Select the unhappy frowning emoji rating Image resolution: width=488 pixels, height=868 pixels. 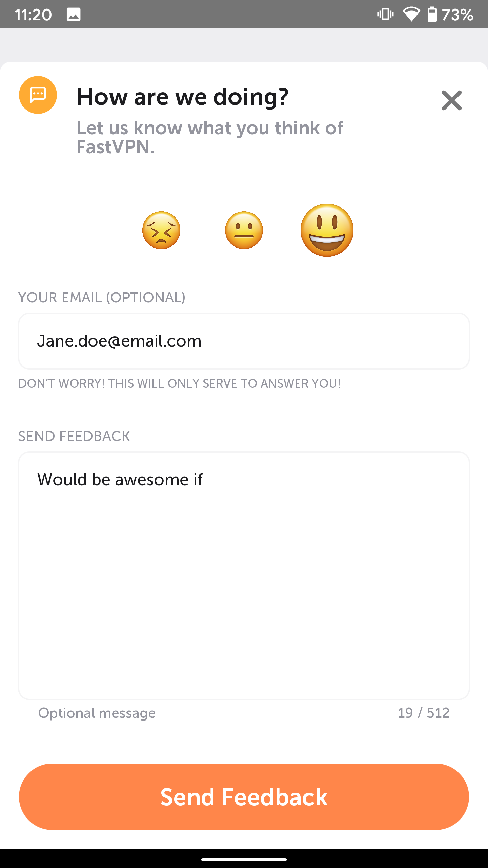point(161,230)
